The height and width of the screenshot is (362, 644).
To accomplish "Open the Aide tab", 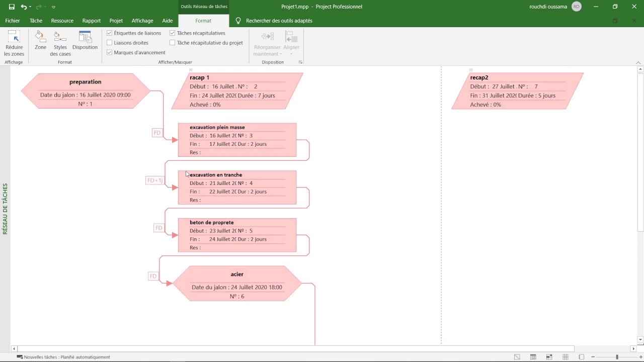I will [168, 21].
